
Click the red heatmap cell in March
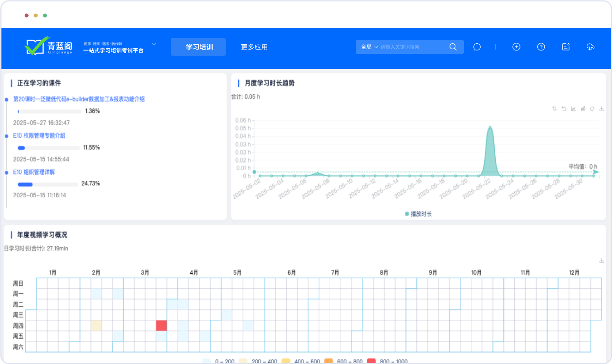161,326
